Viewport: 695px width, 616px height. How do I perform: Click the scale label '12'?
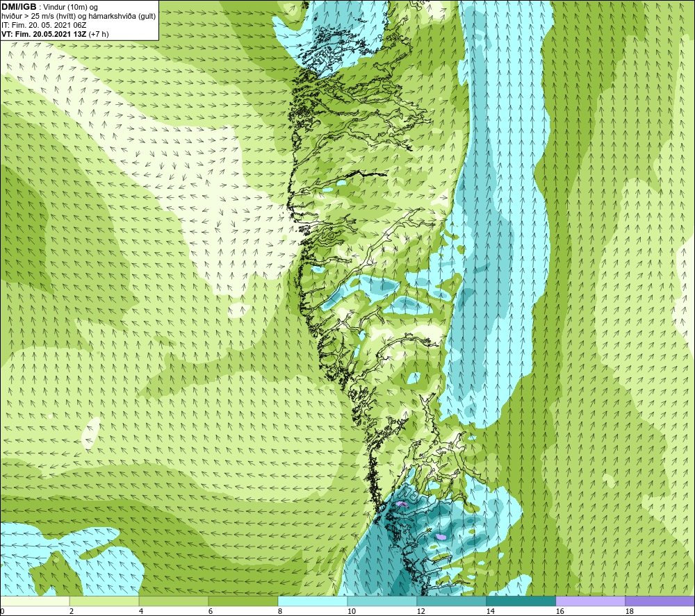[x=420, y=612]
